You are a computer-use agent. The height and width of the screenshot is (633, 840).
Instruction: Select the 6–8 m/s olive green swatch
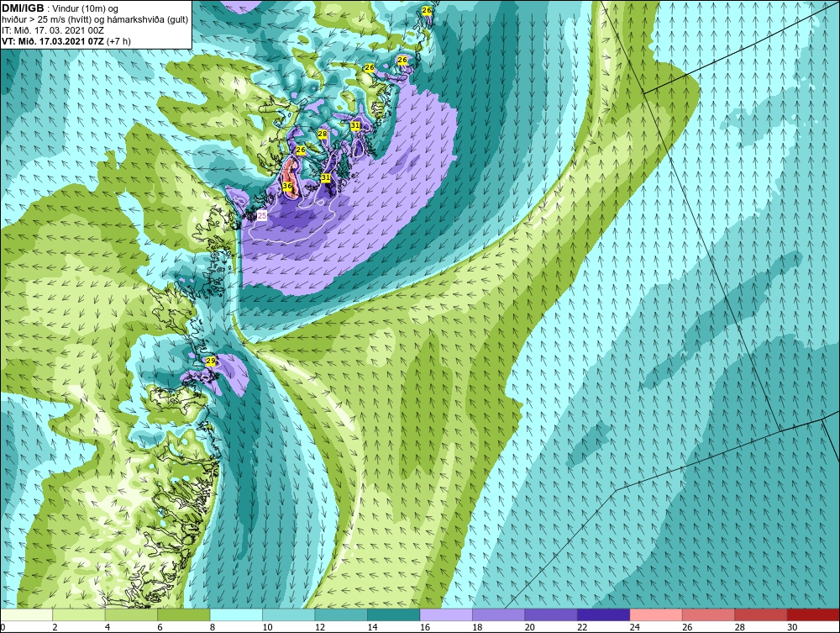(x=184, y=615)
